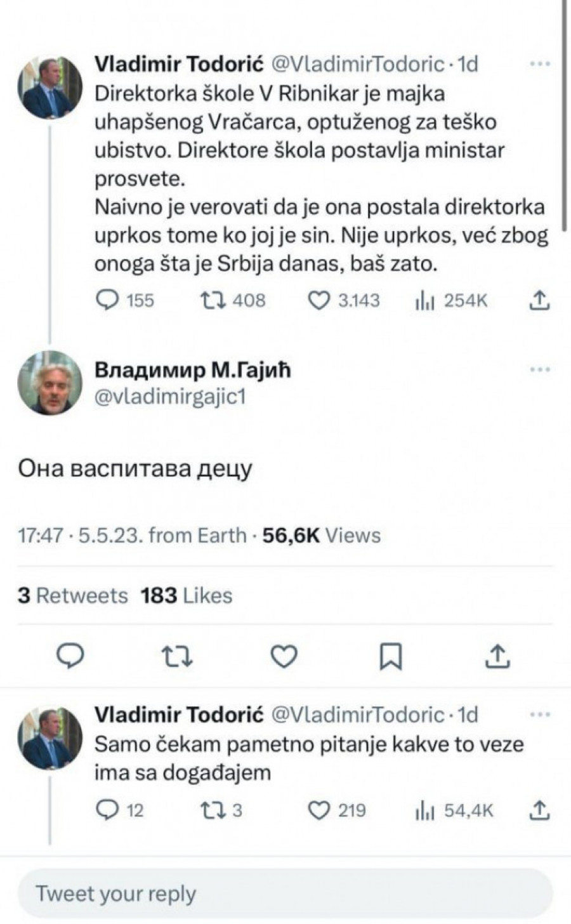Bookmark the main Гајић tweet
Viewport: 571px width, 924px height.
coord(390,656)
